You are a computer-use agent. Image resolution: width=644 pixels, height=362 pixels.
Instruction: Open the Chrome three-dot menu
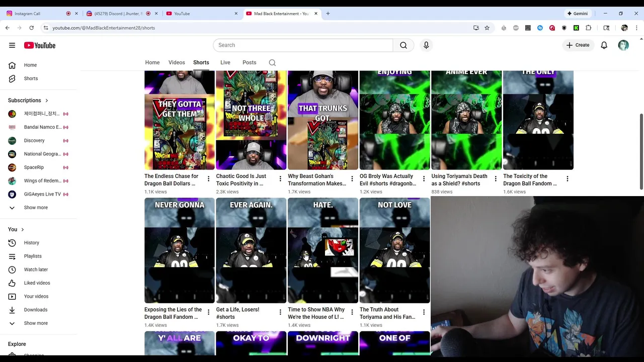(x=636, y=28)
